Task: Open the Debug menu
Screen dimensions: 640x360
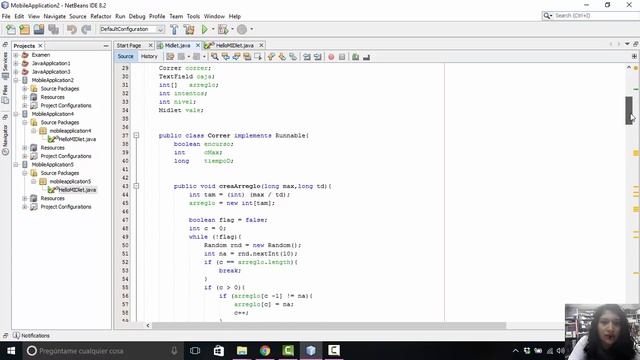Action: click(137, 16)
